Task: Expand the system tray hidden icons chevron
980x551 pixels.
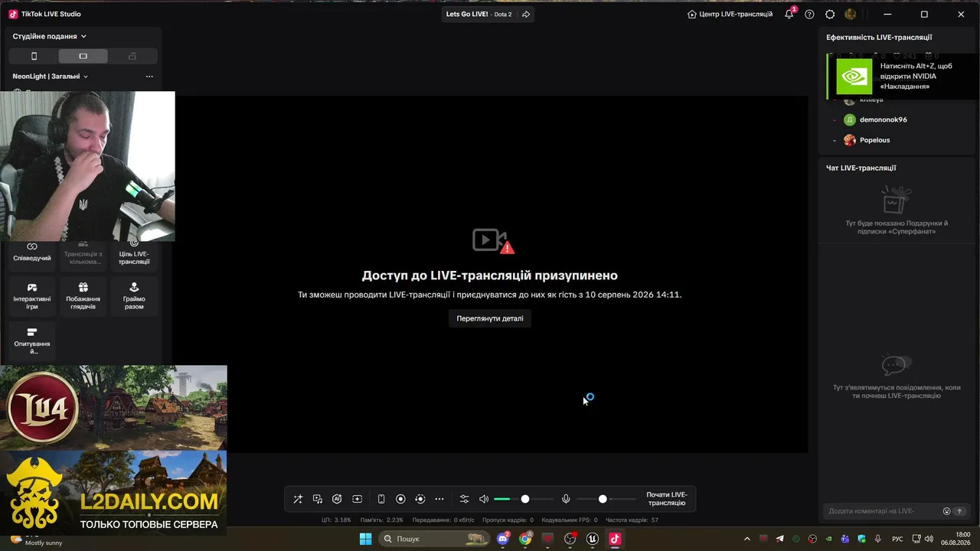Action: pyautogui.click(x=747, y=539)
